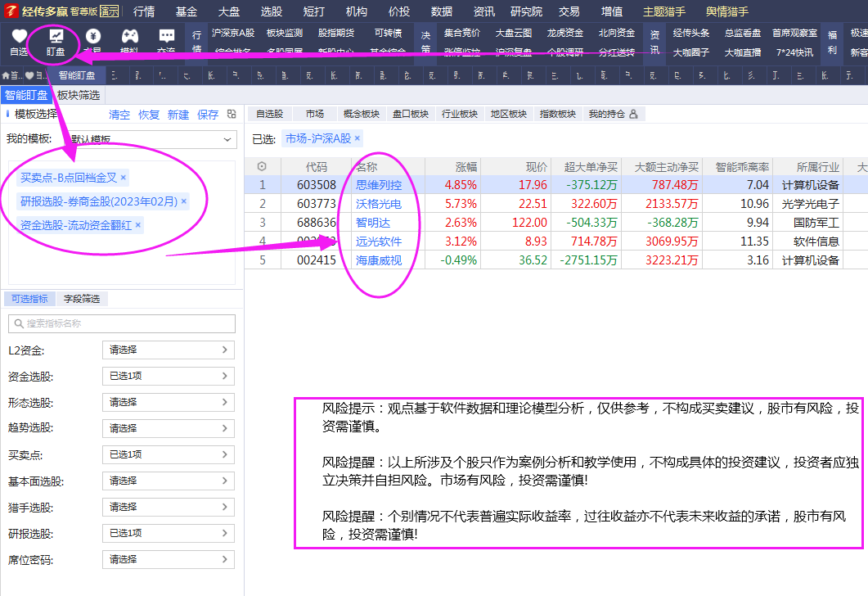Select the 自选股 category tab
Image resolution: width=868 pixels, height=596 pixels.
point(270,114)
